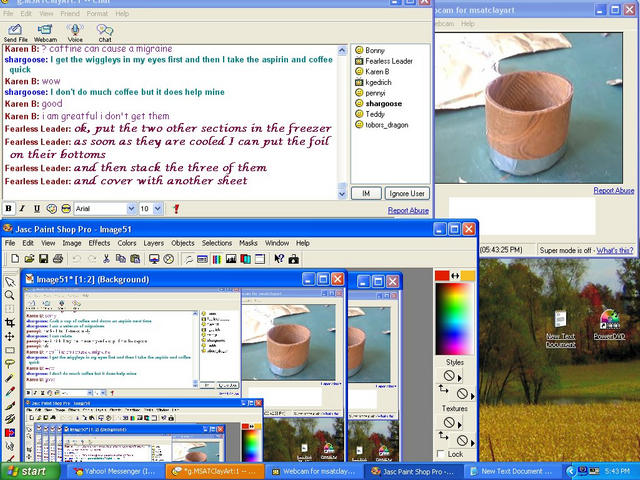Click the Windows start button
The height and width of the screenshot is (480, 640).
pyautogui.click(x=30, y=471)
